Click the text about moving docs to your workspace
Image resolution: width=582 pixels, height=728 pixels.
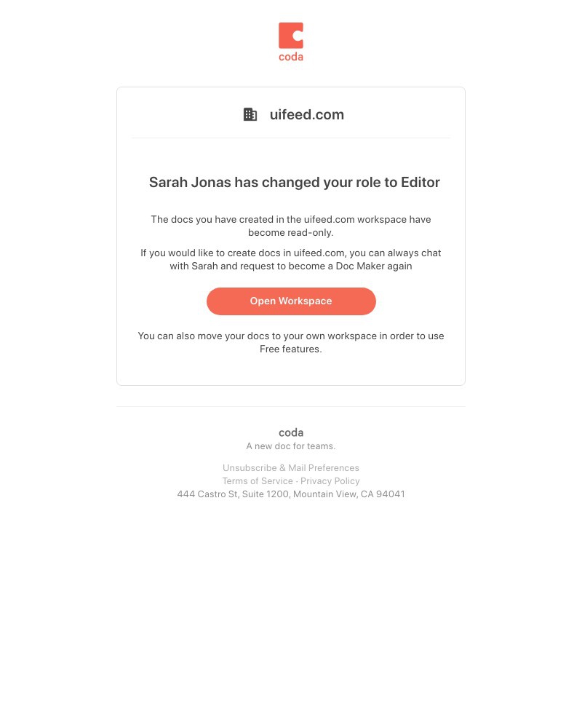click(x=291, y=342)
